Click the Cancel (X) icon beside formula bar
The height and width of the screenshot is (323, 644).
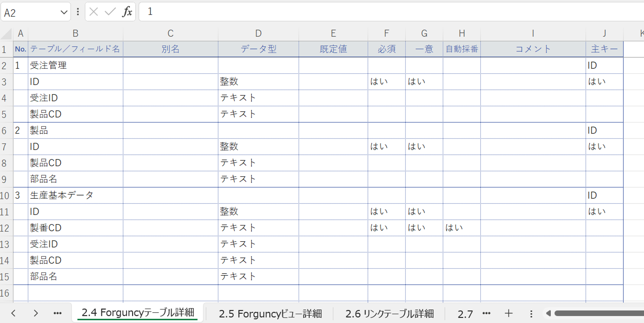coord(93,11)
